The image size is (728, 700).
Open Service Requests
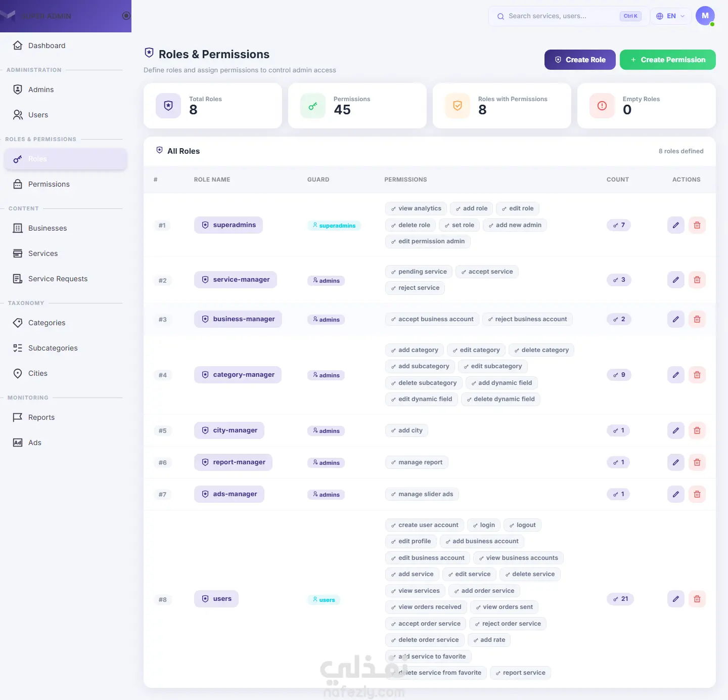[66, 279]
